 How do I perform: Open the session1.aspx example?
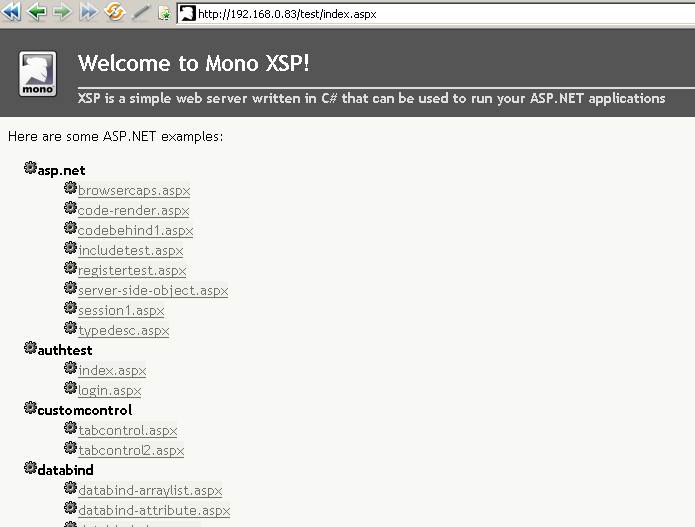click(x=121, y=310)
